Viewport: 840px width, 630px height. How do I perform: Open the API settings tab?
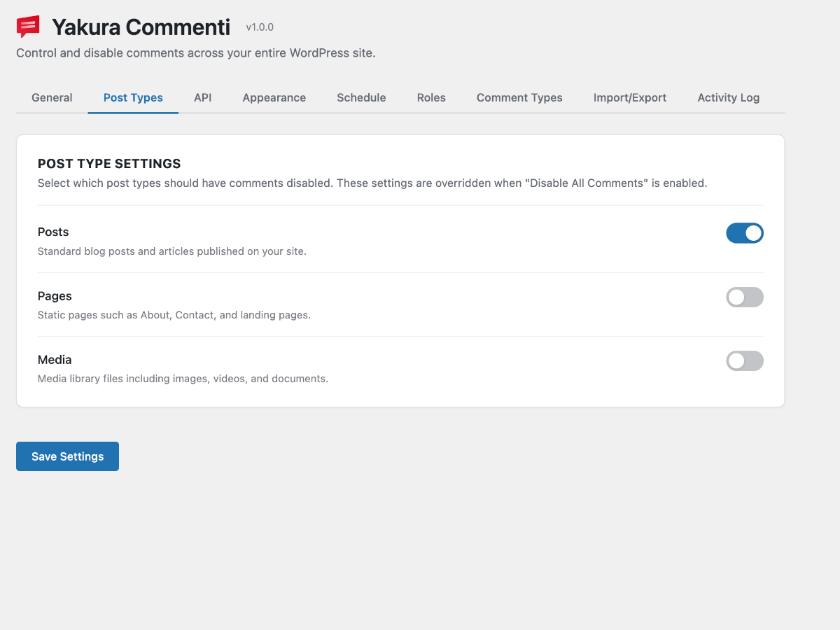click(202, 97)
